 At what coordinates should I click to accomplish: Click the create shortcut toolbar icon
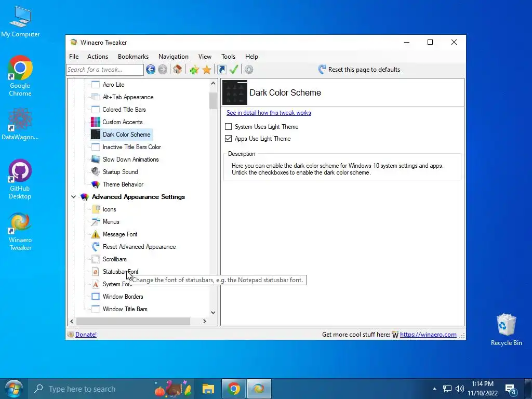(221, 70)
